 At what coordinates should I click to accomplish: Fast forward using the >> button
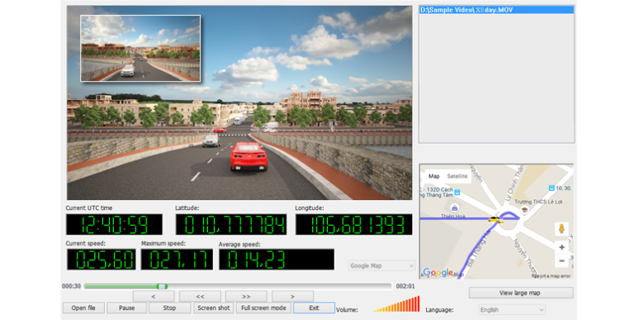(246, 296)
